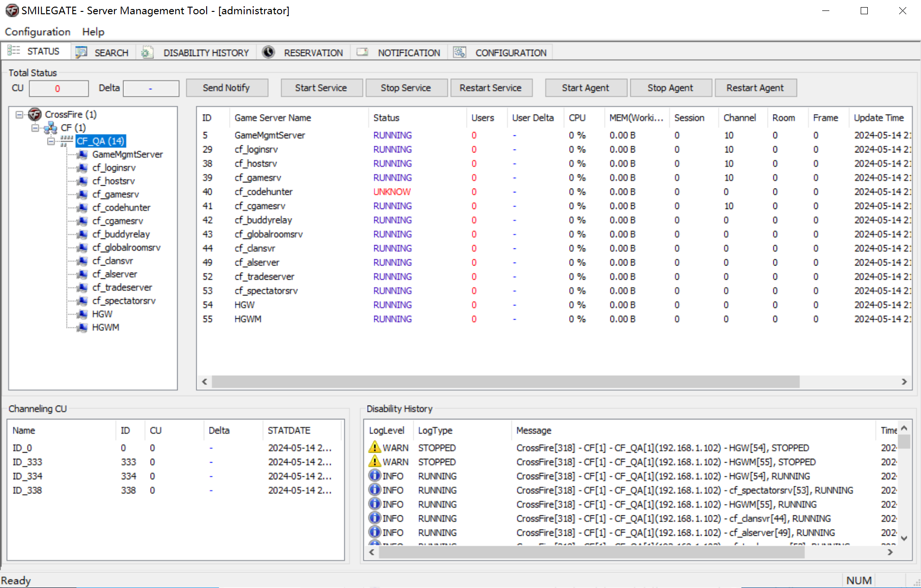The image size is (921, 588).
Task: Click the NOTIFICATION tab icon
Action: 362,52
